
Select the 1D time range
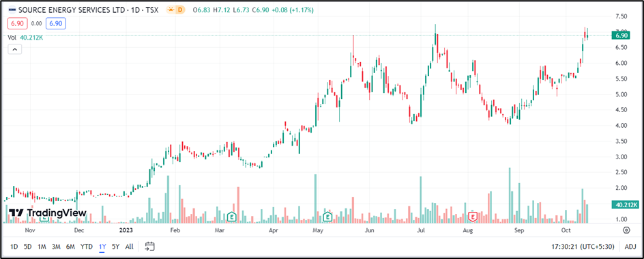(x=14, y=247)
